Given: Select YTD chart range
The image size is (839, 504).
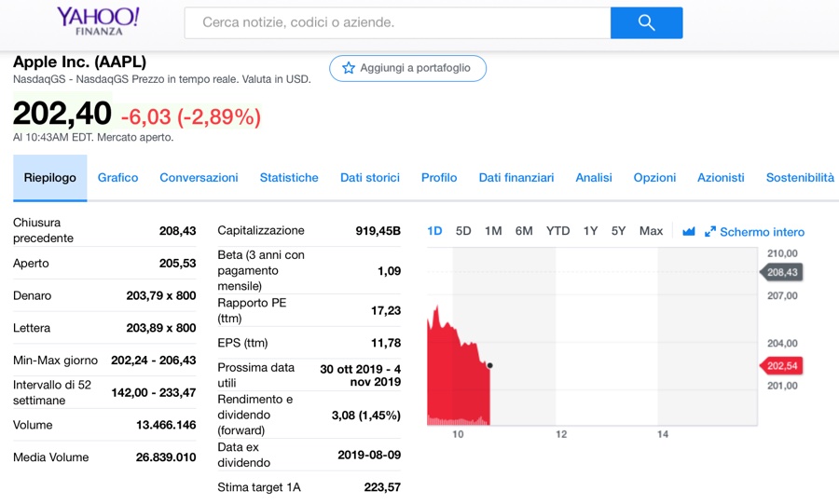Looking at the screenshot, I should click(557, 231).
